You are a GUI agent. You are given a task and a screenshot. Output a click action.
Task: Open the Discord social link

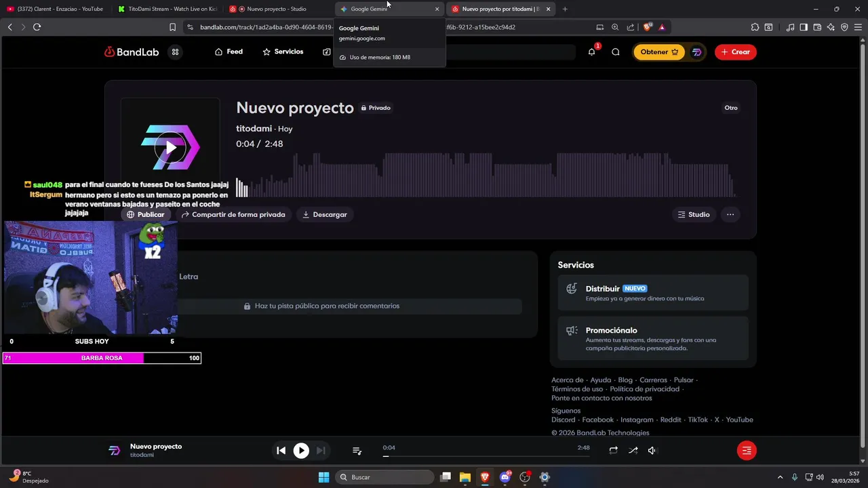[564, 420]
